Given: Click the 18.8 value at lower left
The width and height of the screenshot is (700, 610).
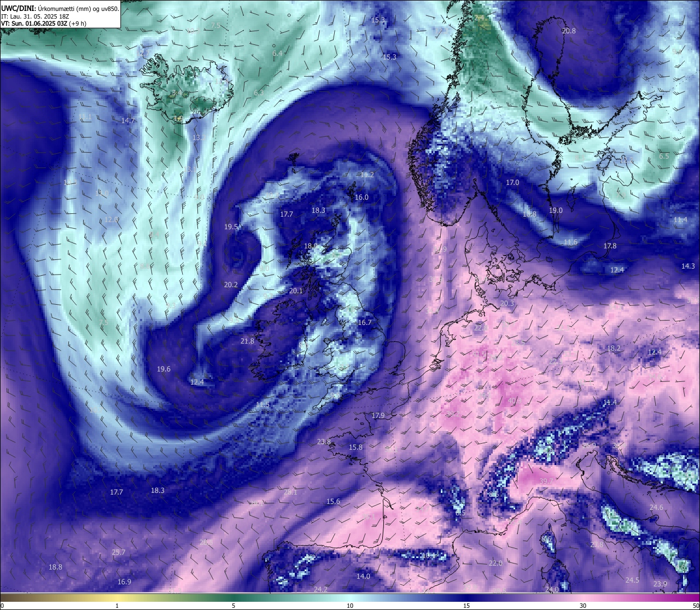Looking at the screenshot, I should pyautogui.click(x=55, y=567).
